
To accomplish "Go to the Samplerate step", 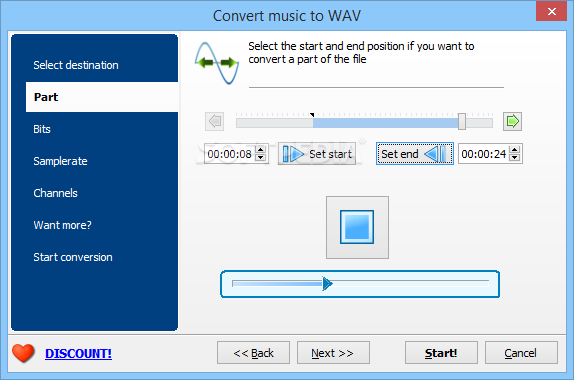I will [60, 161].
